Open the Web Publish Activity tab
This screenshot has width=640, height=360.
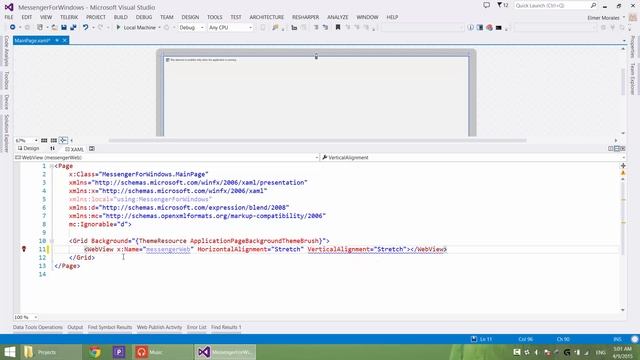click(159, 327)
